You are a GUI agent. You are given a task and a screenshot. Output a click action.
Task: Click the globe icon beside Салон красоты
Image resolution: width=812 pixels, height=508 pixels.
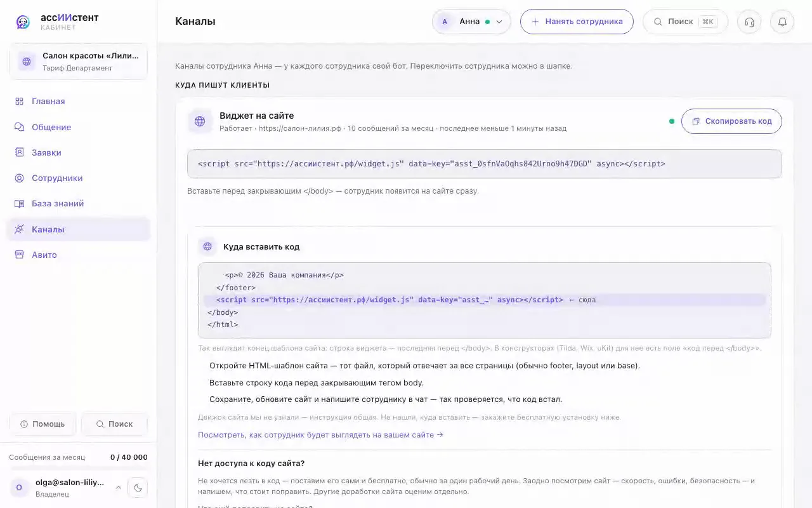(x=27, y=62)
